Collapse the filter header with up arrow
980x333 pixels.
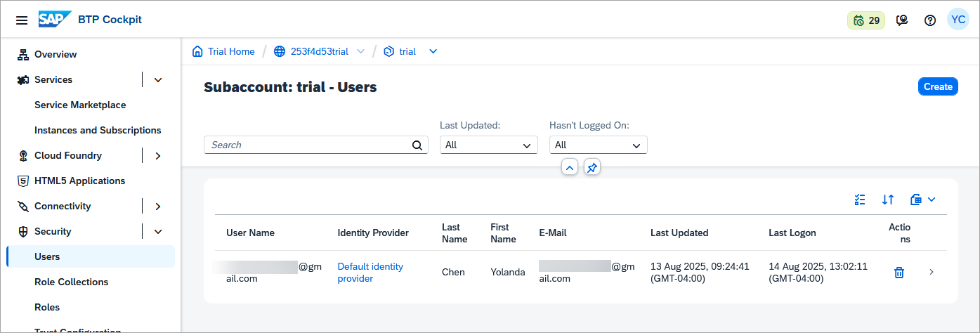coord(570,167)
